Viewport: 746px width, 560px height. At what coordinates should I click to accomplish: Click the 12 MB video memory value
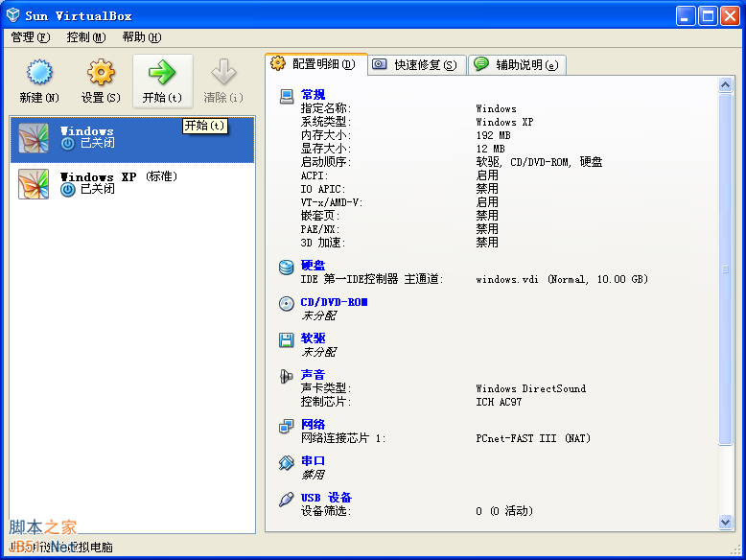(x=491, y=149)
